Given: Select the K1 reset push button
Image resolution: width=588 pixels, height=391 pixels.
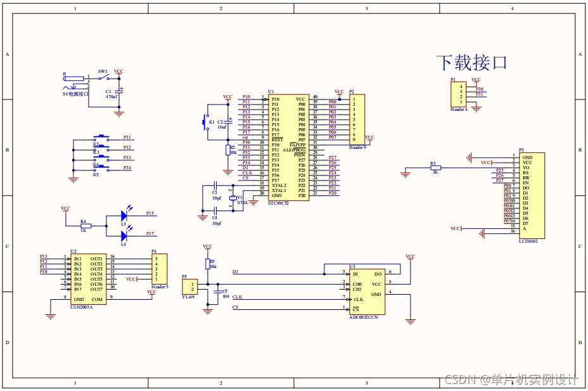Looking at the screenshot, I should point(206,122).
